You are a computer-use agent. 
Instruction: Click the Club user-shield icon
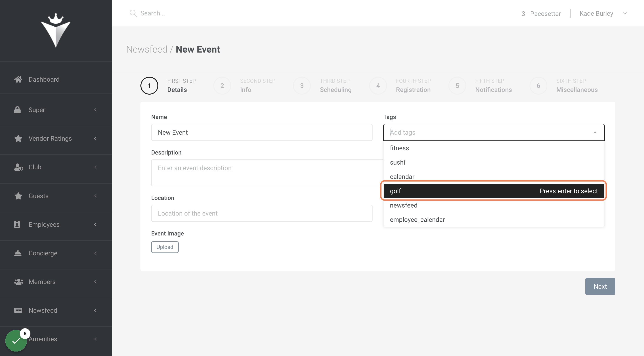[19, 167]
